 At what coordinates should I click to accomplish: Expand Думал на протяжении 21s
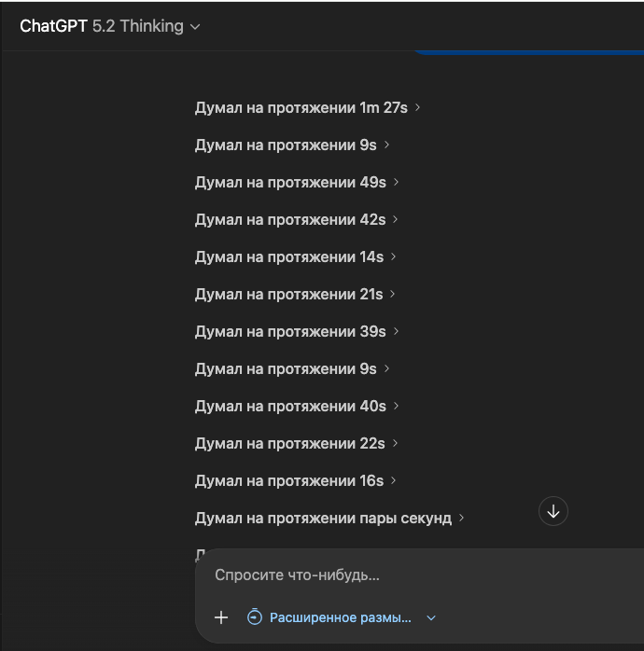click(288, 294)
